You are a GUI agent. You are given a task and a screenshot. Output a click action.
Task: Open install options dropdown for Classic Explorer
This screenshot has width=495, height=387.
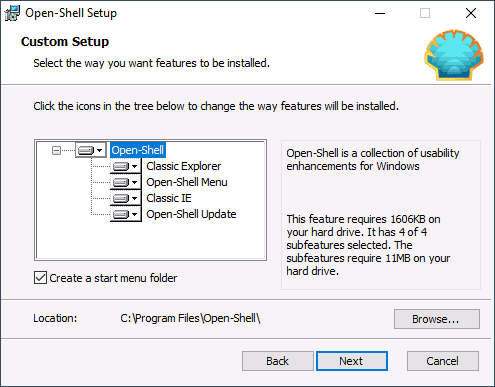(x=126, y=166)
